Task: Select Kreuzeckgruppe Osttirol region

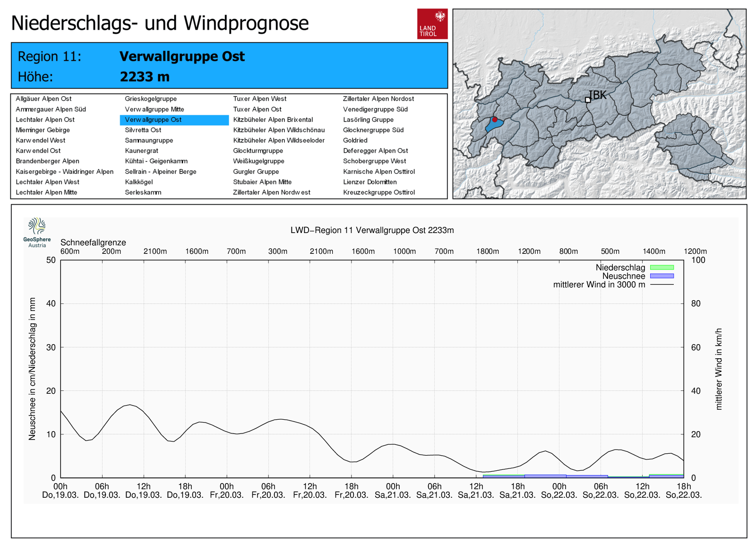Action: (x=378, y=192)
